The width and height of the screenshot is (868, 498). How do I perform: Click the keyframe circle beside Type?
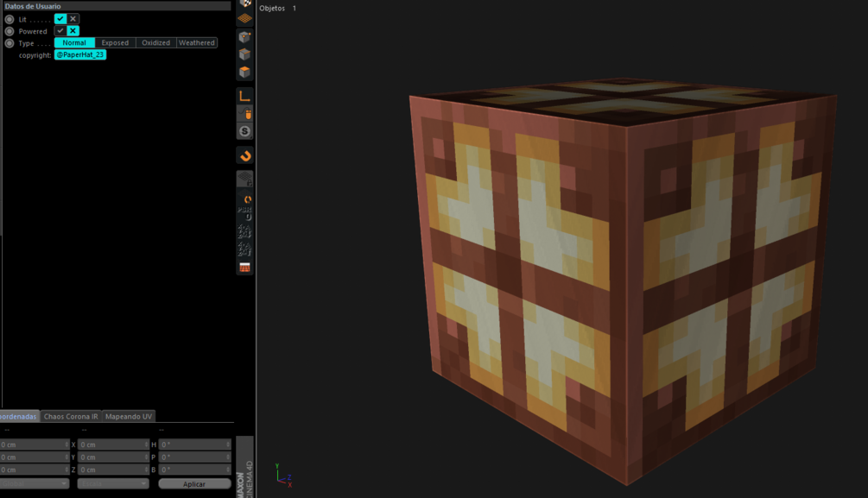click(10, 43)
